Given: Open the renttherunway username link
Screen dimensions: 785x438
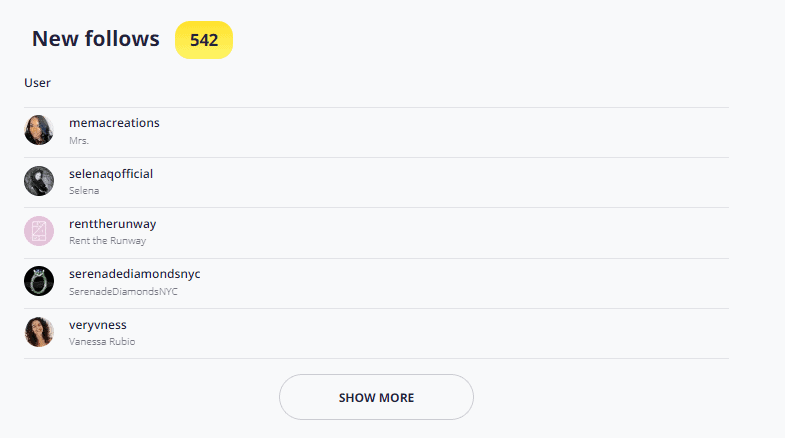Looking at the screenshot, I should point(113,224).
